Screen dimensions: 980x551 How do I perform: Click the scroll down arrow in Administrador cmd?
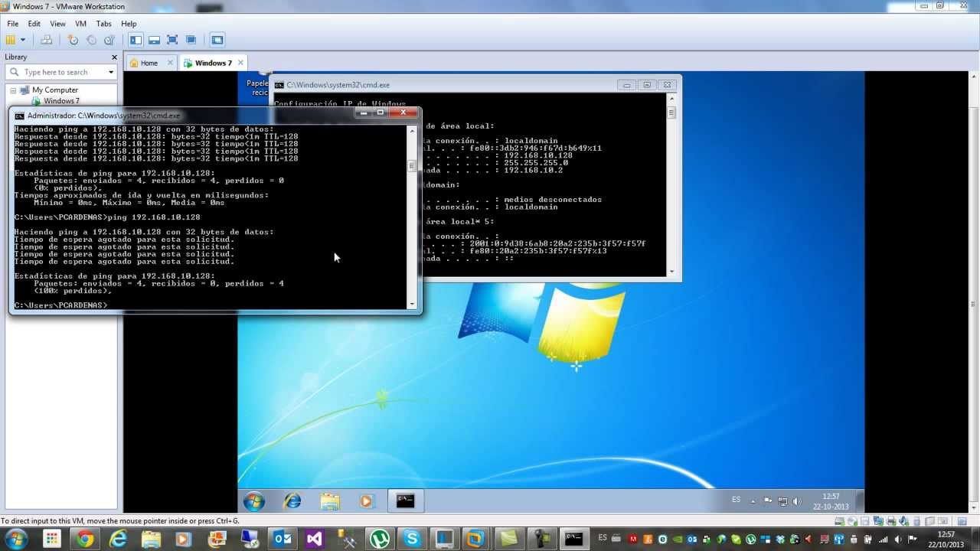click(x=411, y=304)
